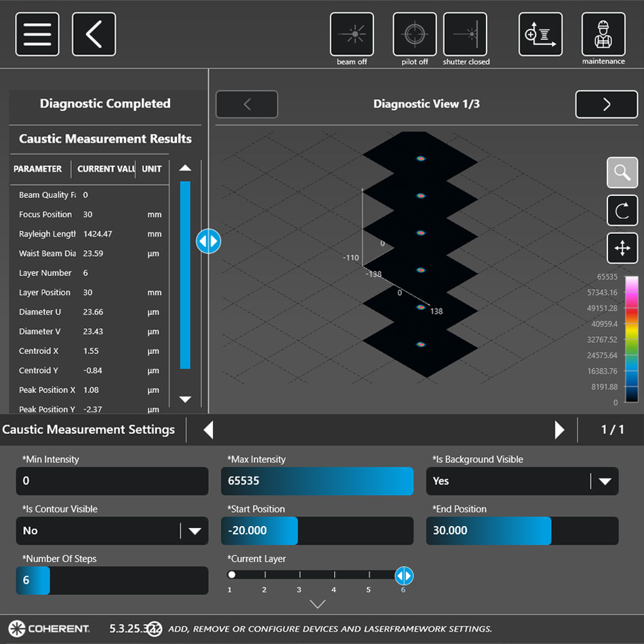
Task: Go to previous diagnostic view
Action: click(247, 104)
